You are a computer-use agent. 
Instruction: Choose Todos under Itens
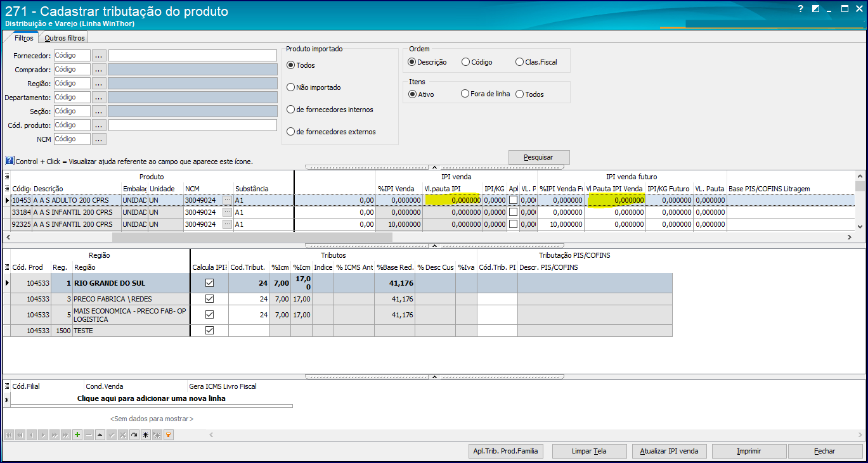pos(529,94)
